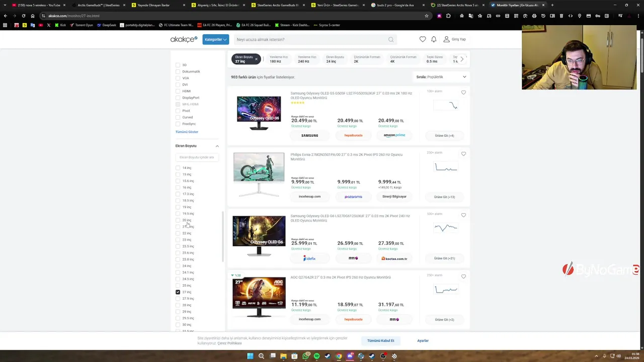Switch to the nova 5 wireless YouTube tab

tap(38, 5)
